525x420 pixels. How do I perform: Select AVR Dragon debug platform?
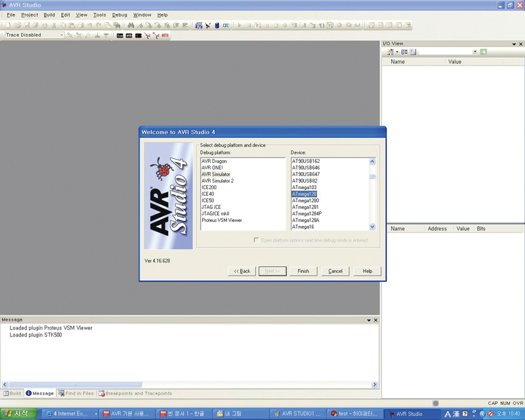pos(214,161)
